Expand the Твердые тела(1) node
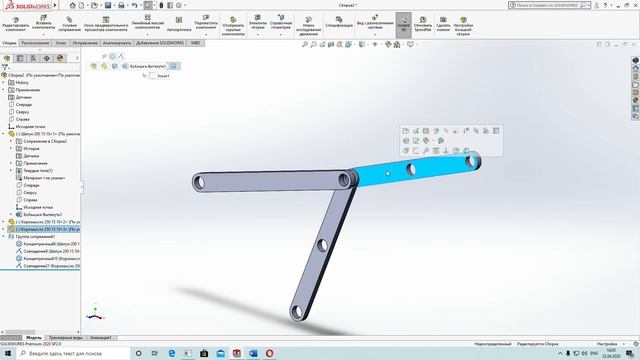This screenshot has height=360, width=640. point(11,171)
